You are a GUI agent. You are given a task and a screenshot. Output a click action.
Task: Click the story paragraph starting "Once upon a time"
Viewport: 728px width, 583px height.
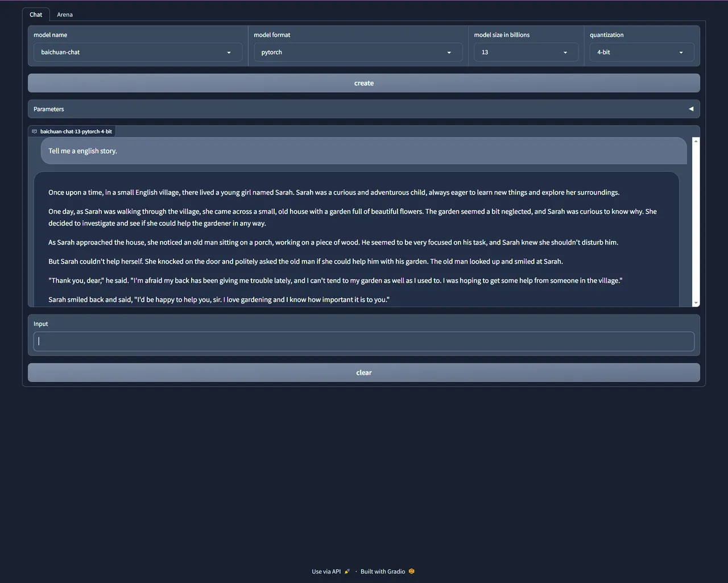[x=334, y=193]
